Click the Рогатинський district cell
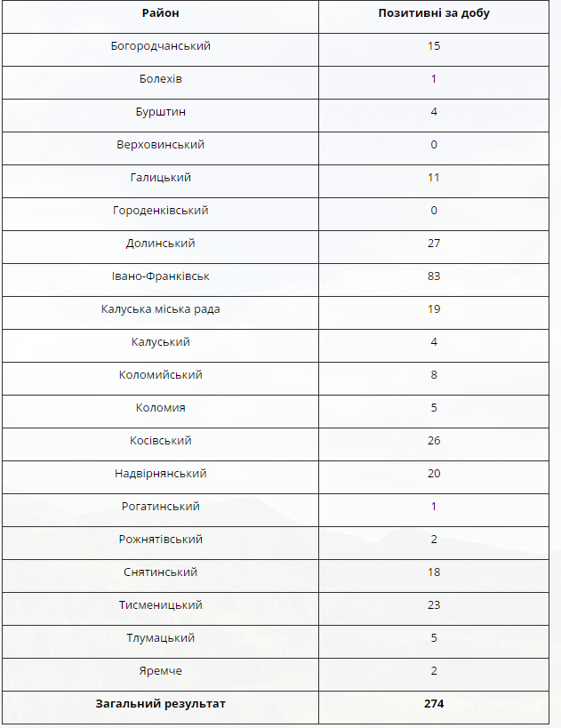This screenshot has height=728, width=561. (x=161, y=507)
